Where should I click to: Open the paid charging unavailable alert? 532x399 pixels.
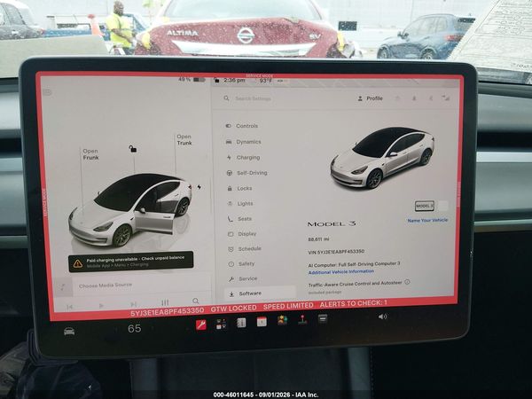[x=131, y=262]
